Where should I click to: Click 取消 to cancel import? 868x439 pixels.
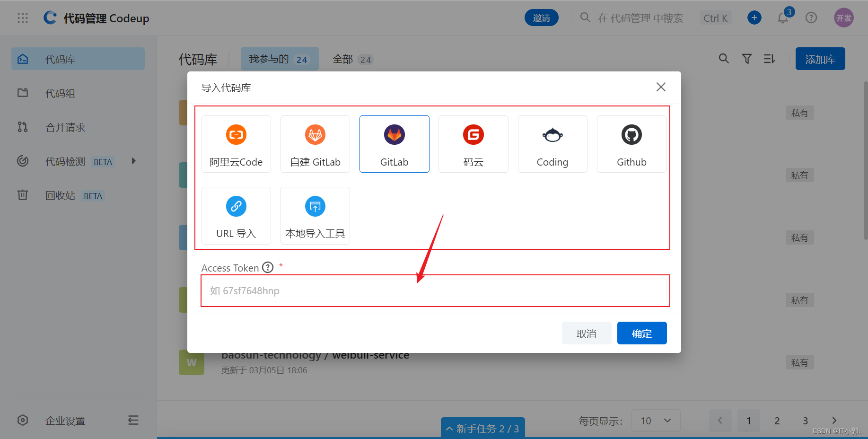coord(587,334)
